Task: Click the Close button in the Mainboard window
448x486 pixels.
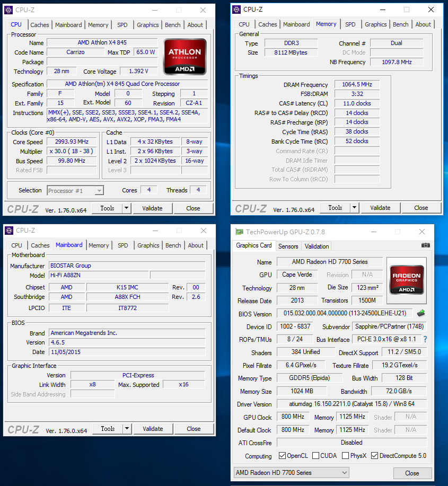Action: [194, 428]
